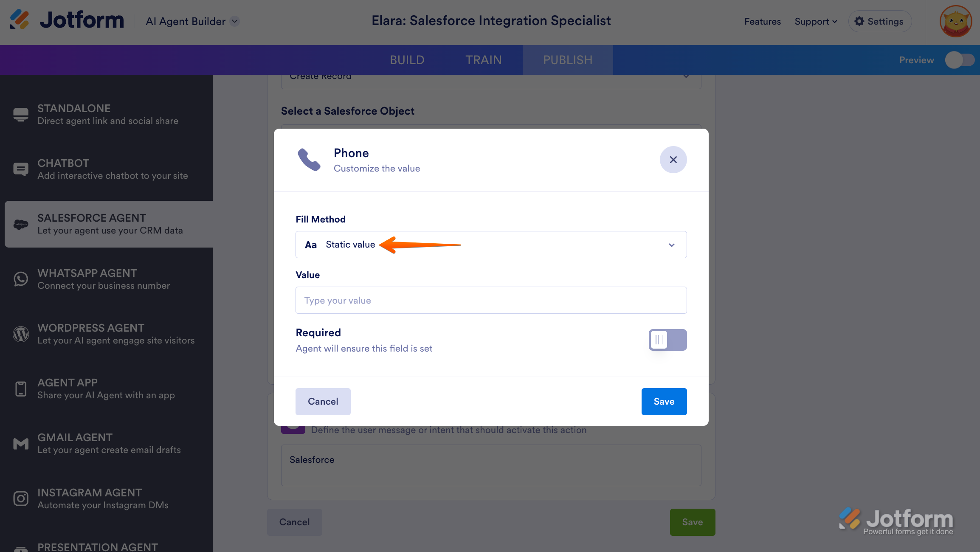
Task: Click the Jotform logo icon
Action: pos(20,20)
